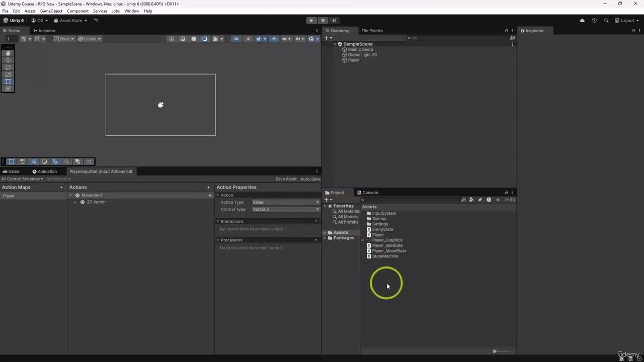Open the All Control Schemes dropdown
The image size is (644, 362).
22,179
